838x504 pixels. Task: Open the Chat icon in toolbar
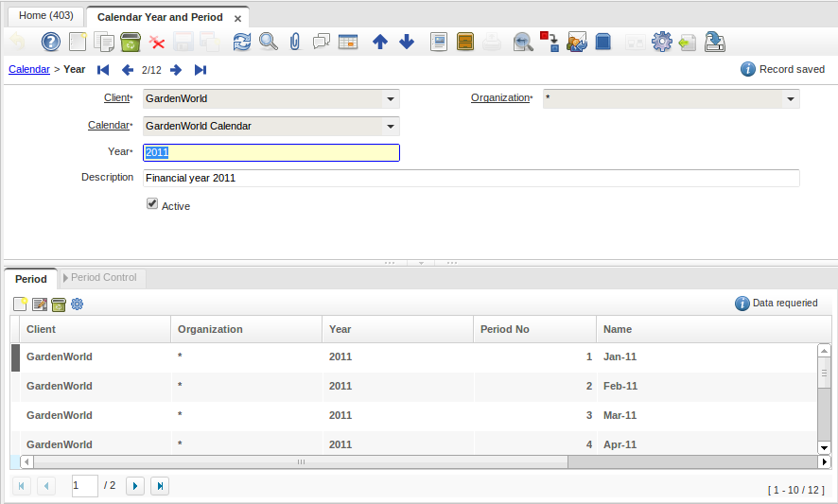click(x=322, y=42)
